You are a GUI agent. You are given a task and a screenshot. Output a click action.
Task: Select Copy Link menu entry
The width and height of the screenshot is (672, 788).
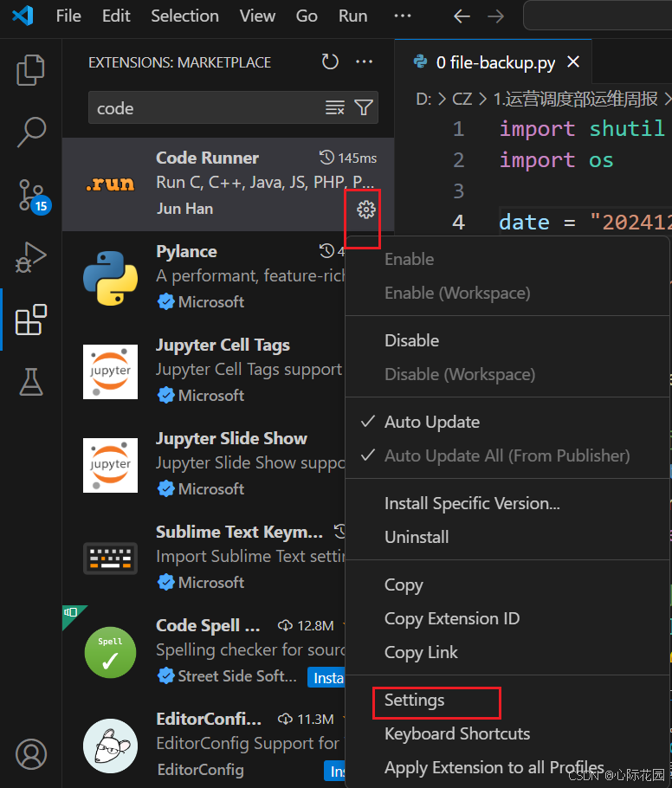(421, 652)
